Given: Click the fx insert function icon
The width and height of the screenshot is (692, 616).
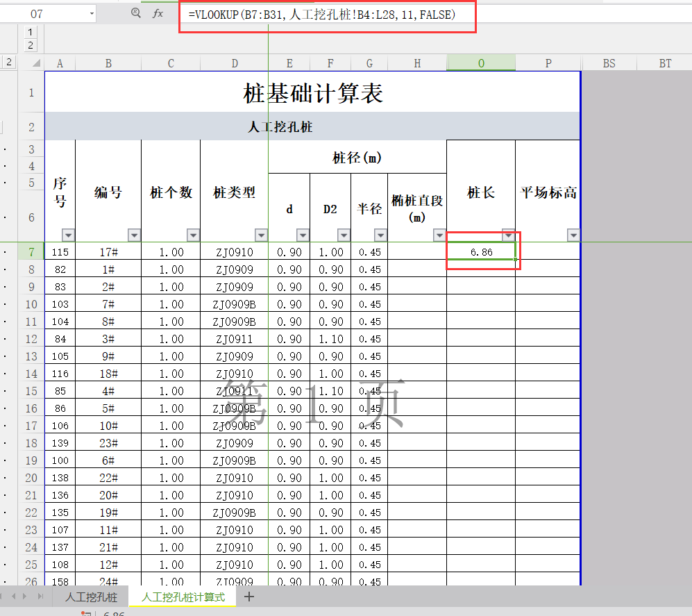Looking at the screenshot, I should (158, 13).
